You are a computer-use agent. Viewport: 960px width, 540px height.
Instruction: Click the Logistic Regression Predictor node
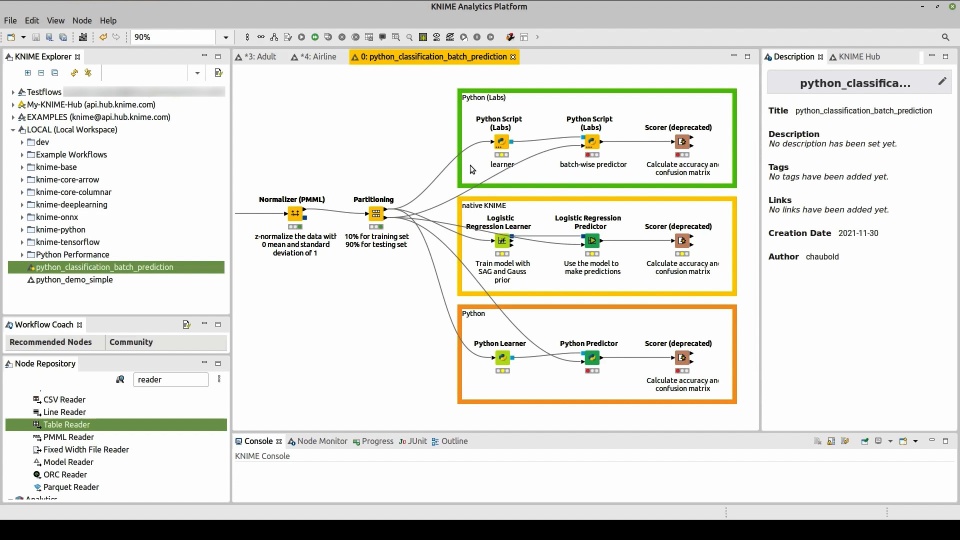[591, 241]
